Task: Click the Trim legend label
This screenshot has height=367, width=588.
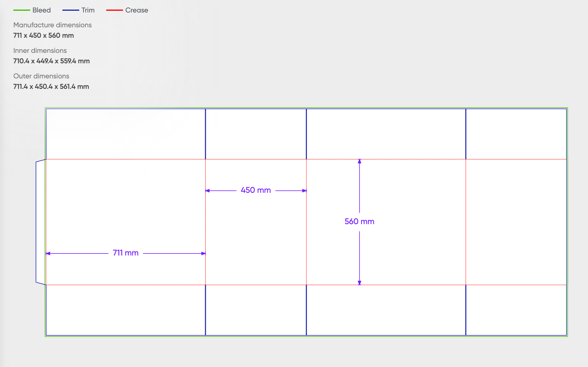Action: coord(88,10)
